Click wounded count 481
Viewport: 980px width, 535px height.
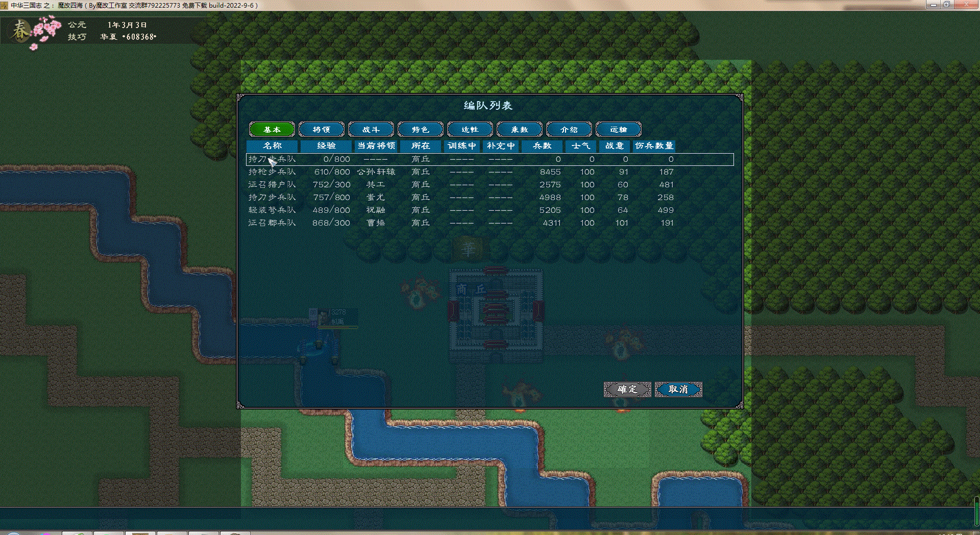(667, 185)
